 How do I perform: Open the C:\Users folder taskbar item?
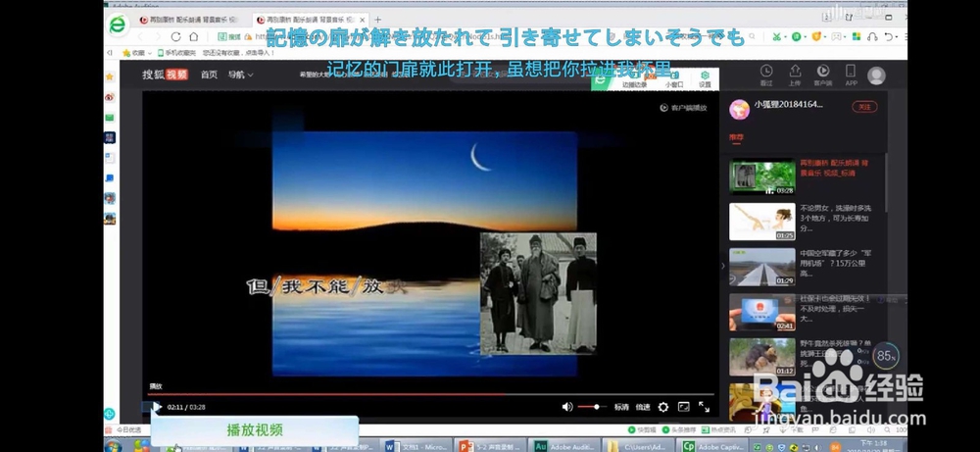point(638,446)
